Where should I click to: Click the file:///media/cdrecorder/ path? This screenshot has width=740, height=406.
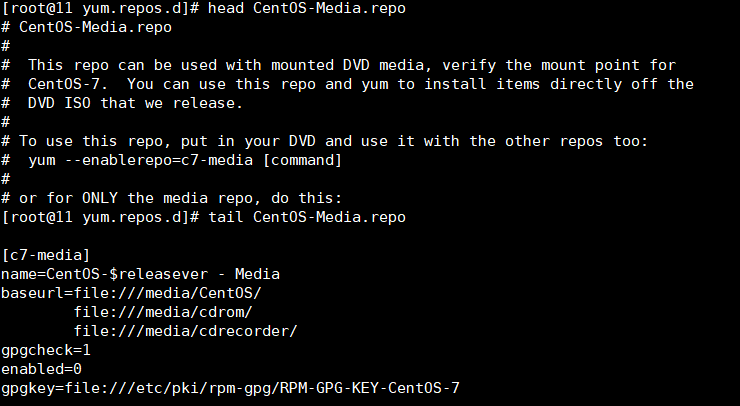[x=185, y=331]
